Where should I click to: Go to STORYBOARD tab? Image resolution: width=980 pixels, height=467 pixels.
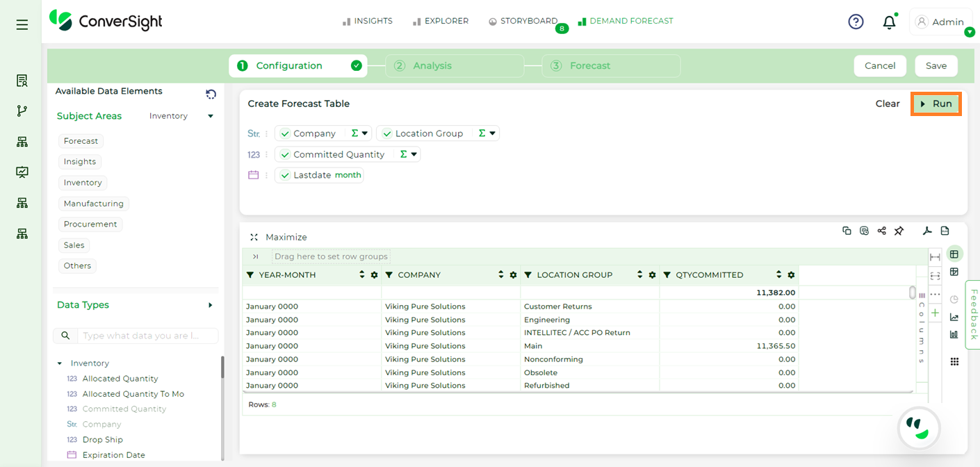click(523, 21)
